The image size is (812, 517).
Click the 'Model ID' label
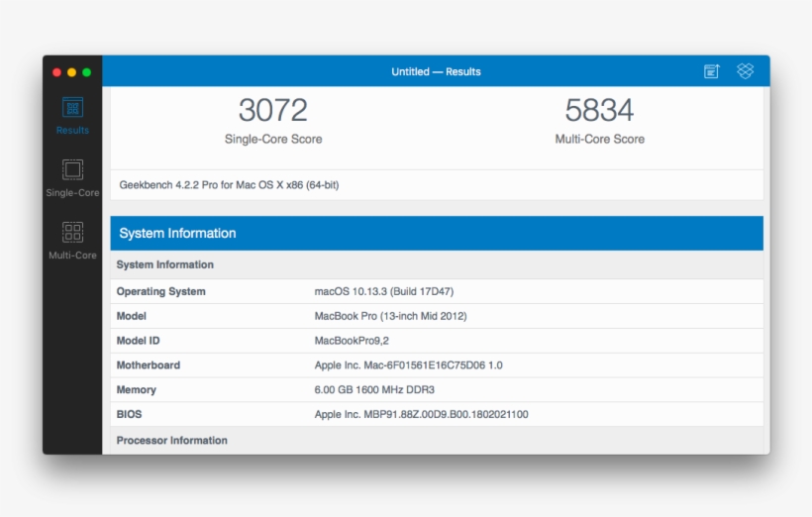pyautogui.click(x=139, y=341)
